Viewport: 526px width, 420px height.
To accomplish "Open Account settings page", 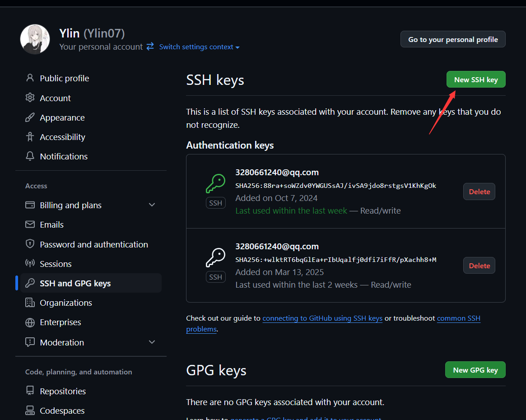I will point(56,98).
